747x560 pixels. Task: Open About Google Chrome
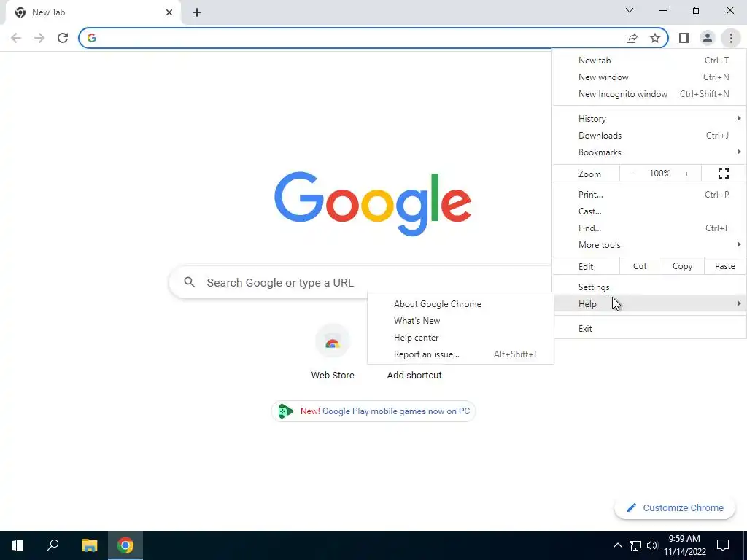point(461,304)
